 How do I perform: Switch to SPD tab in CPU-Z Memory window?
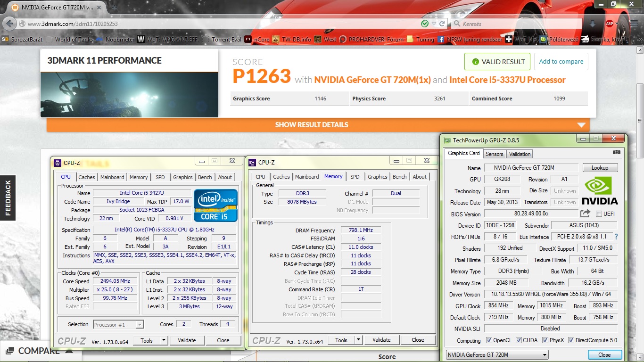(355, 177)
